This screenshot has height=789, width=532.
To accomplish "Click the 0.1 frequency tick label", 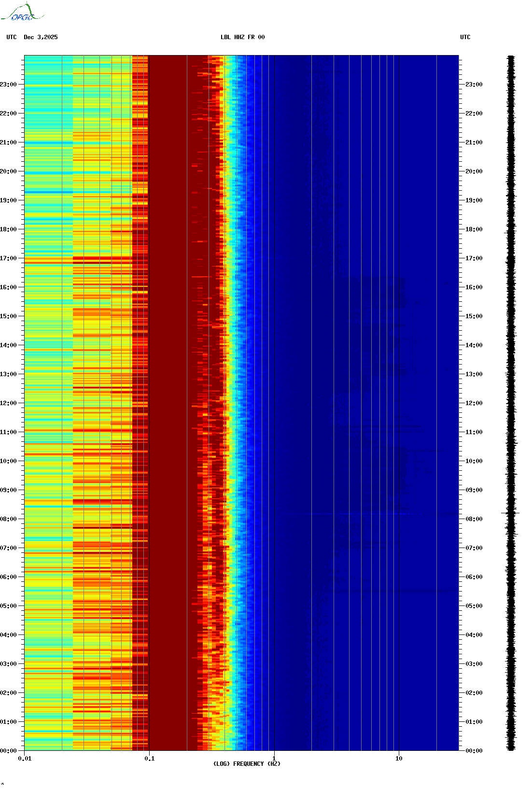I will [150, 758].
